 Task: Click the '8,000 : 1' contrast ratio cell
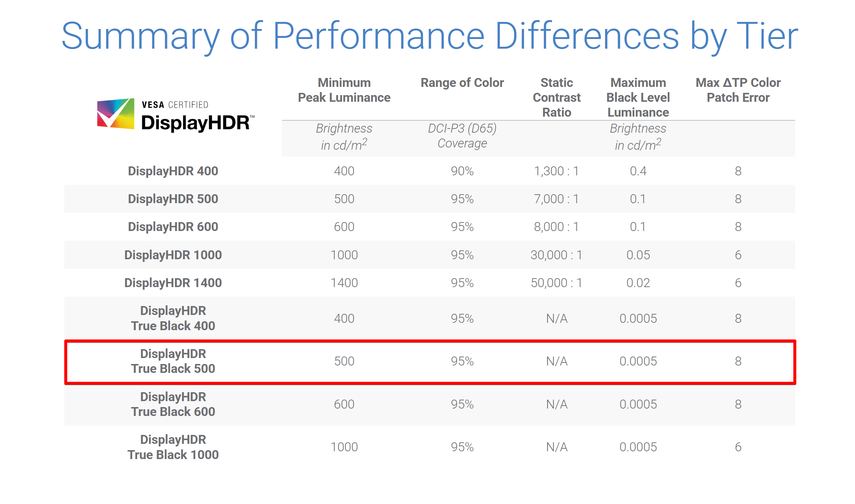[x=556, y=227]
